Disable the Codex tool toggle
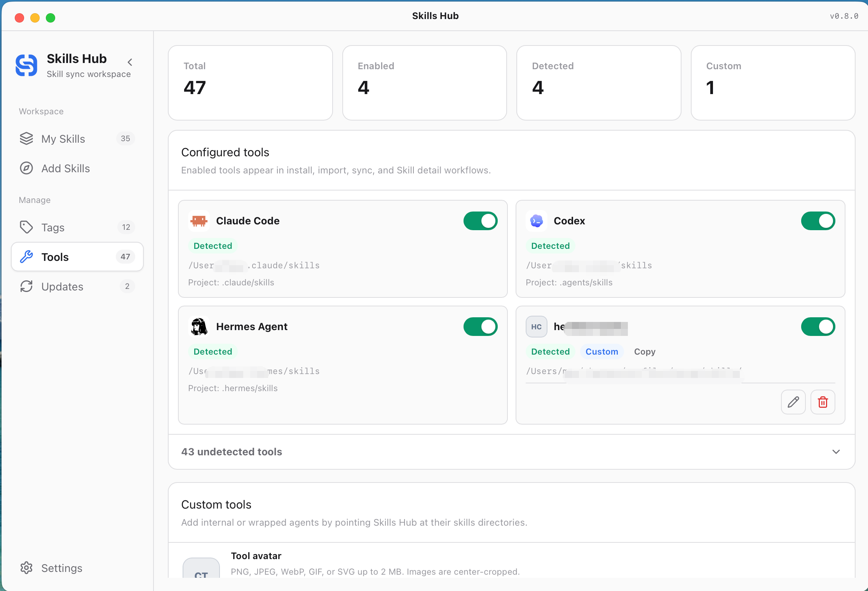 (818, 221)
